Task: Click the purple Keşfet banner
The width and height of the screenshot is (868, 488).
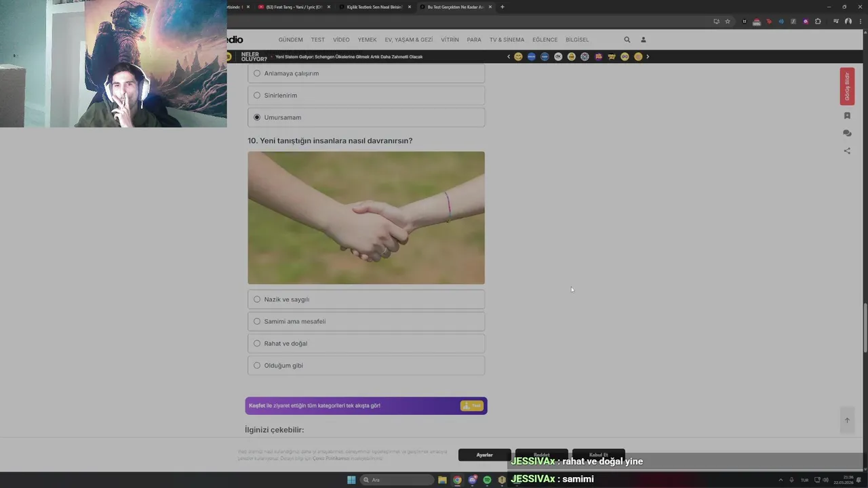Action: [x=366, y=405]
